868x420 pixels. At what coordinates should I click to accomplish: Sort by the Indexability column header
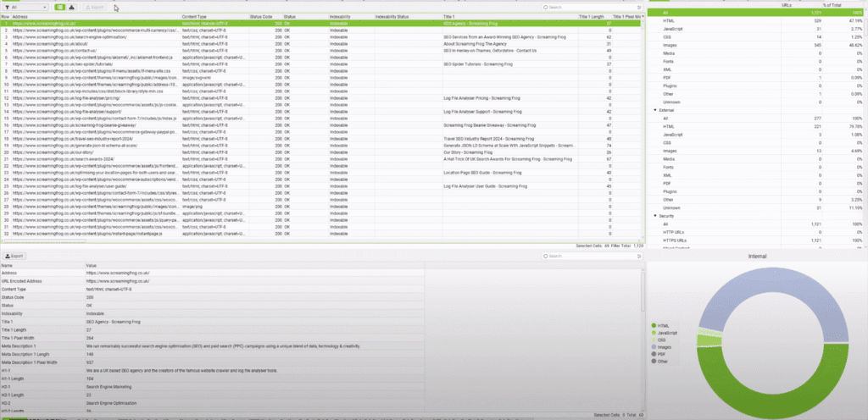click(x=339, y=16)
